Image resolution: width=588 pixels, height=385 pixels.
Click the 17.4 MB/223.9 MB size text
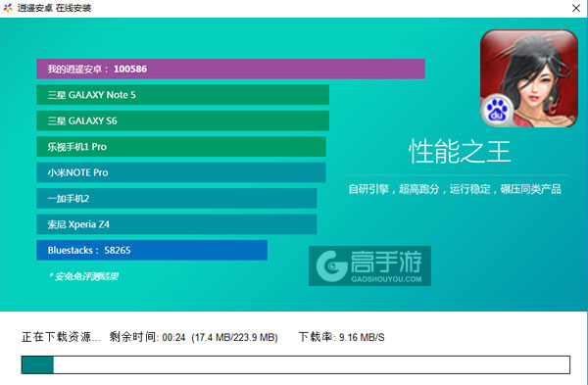(x=235, y=337)
